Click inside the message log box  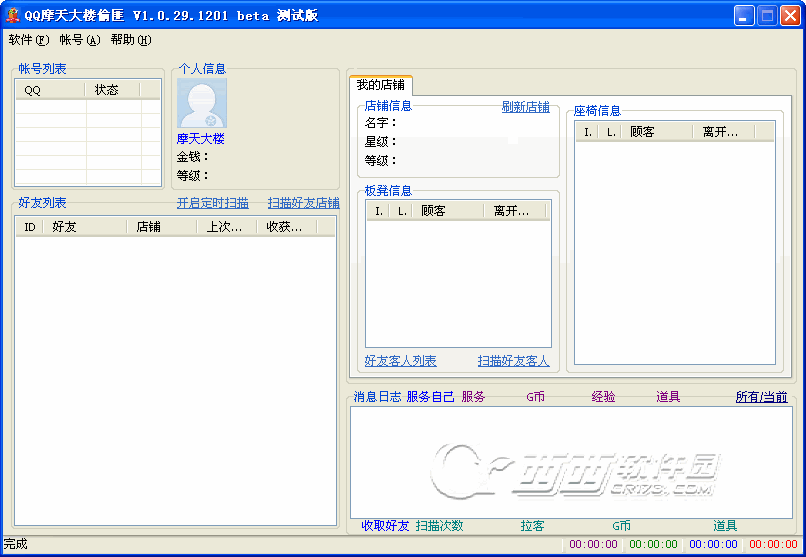571,462
